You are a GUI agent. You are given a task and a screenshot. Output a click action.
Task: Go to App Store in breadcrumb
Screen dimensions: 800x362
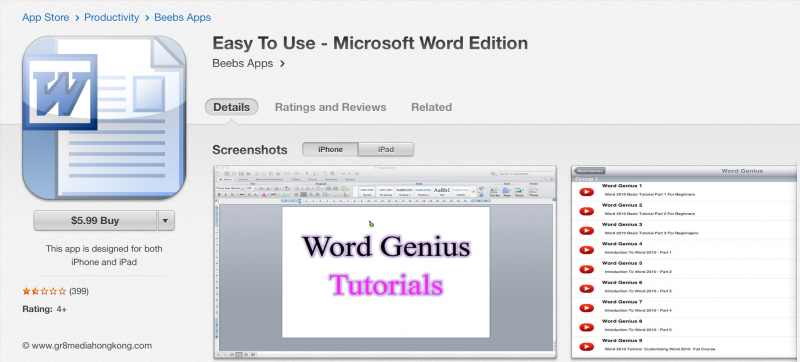[45, 17]
